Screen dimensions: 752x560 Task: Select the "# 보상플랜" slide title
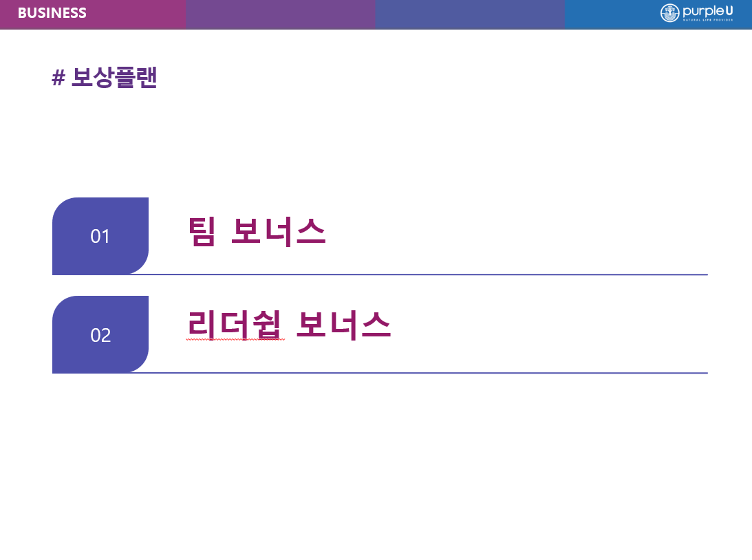point(105,77)
